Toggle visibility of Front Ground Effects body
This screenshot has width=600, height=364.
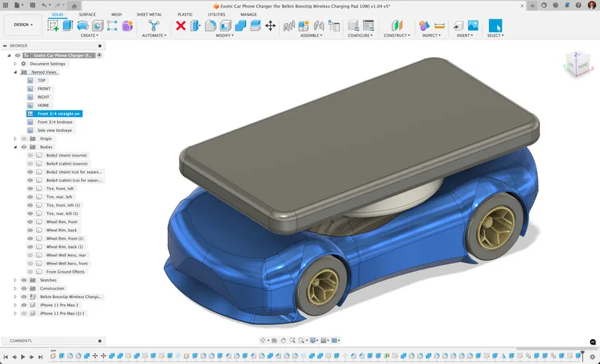pos(31,272)
